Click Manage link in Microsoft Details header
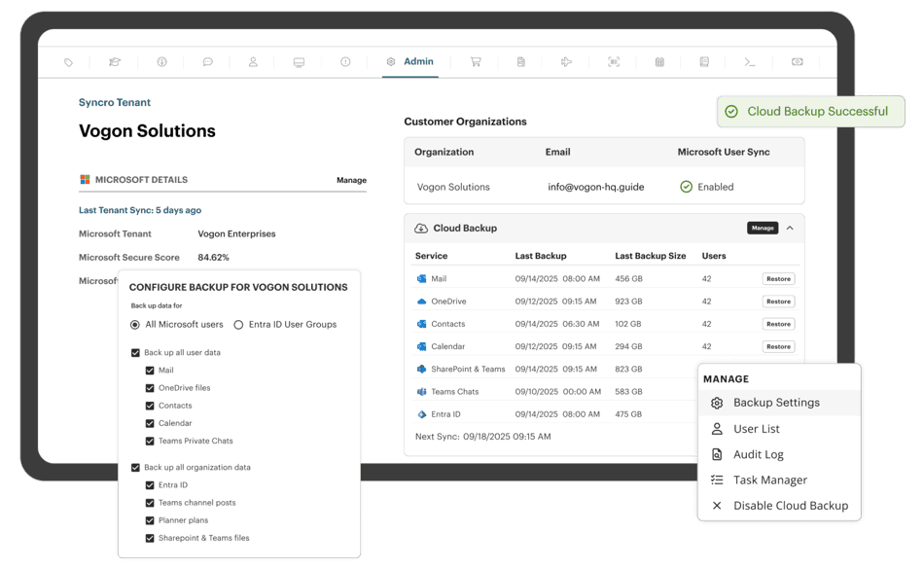Image resolution: width=924 pixels, height=569 pixels. (352, 180)
